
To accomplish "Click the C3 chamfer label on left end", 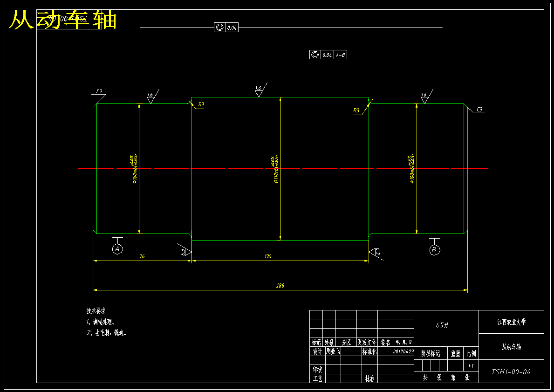I will point(99,91).
